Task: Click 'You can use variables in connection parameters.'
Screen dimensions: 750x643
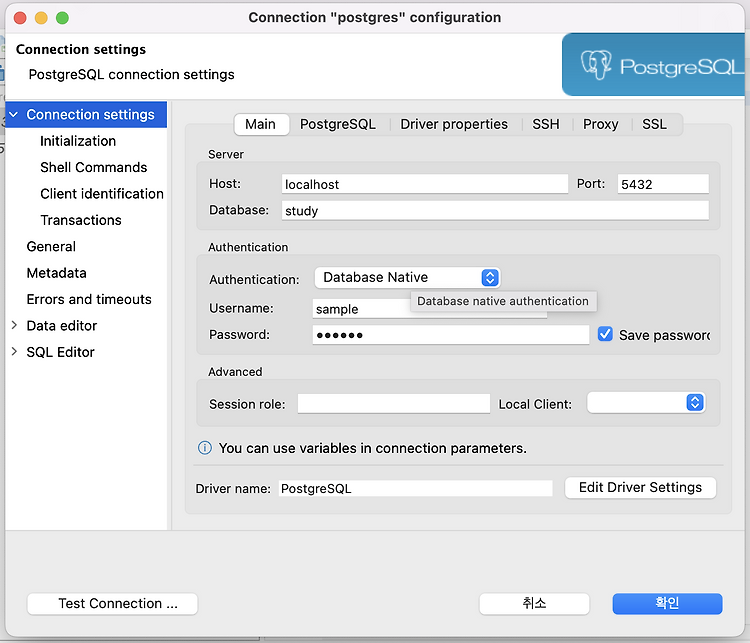Action: tap(373, 448)
